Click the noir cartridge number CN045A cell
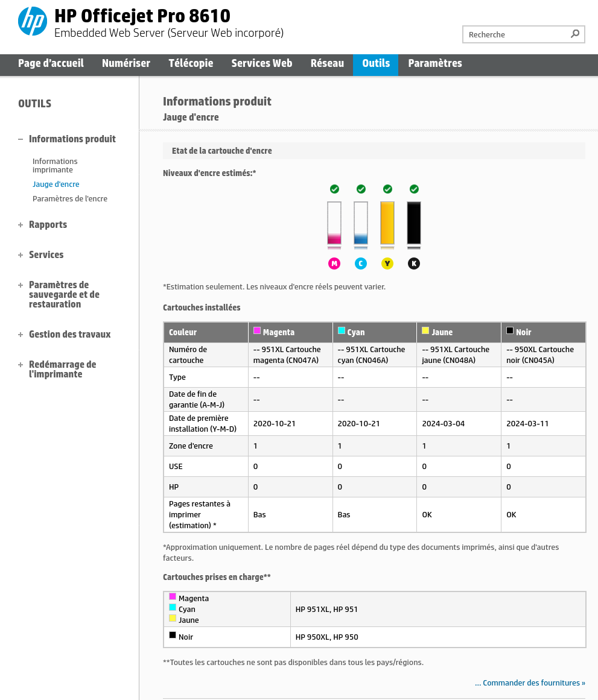The image size is (598, 700). coord(544,355)
